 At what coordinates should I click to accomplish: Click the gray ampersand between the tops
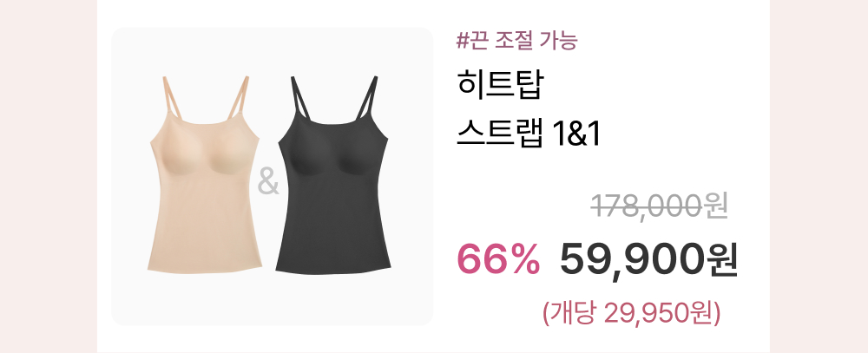(x=268, y=183)
